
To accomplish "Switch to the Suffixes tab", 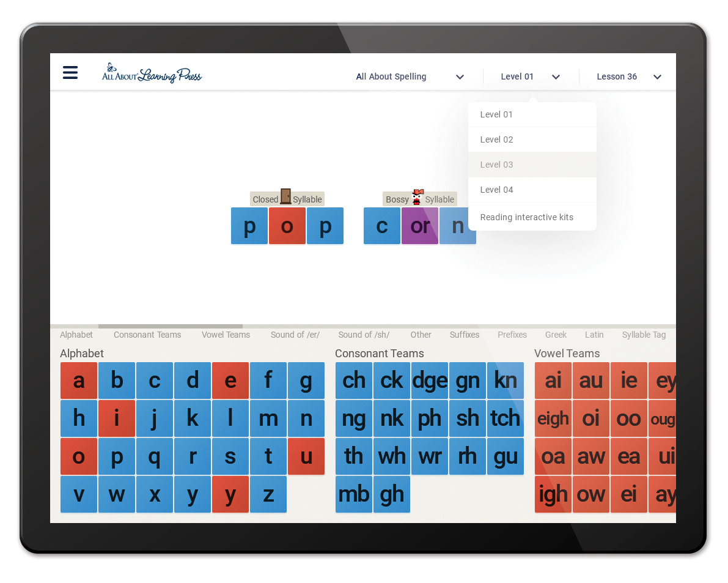I will click(465, 335).
